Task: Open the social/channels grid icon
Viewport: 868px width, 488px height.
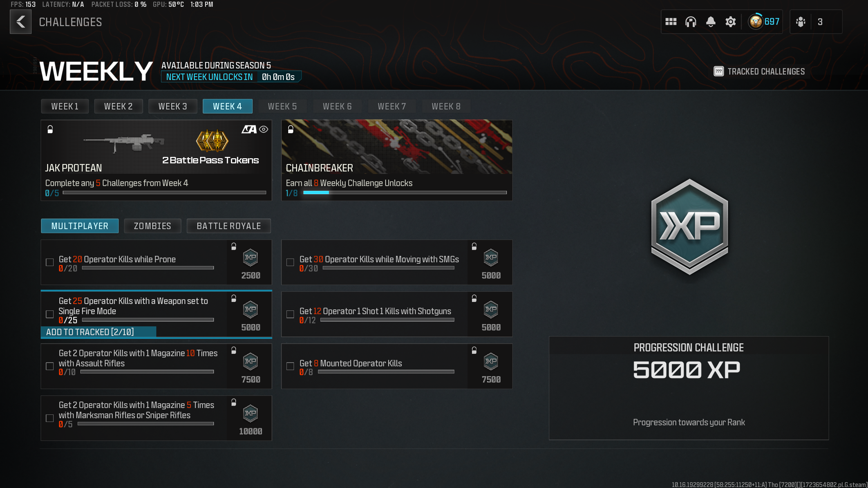Action: click(x=670, y=21)
